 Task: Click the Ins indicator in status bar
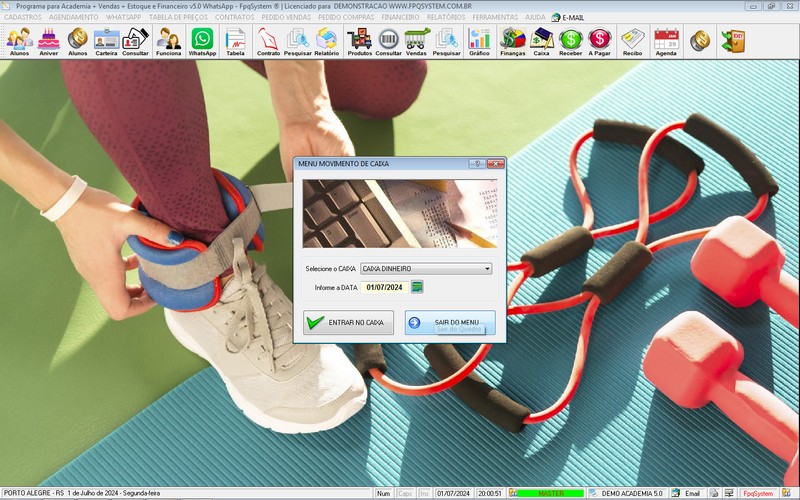424,493
